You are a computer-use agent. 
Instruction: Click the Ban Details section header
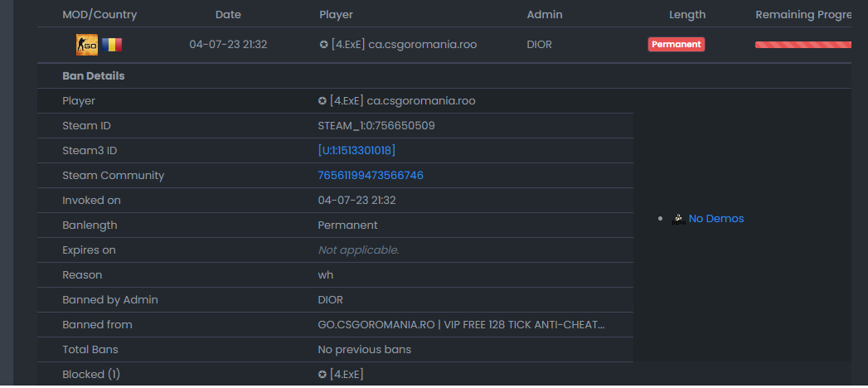[x=94, y=75]
